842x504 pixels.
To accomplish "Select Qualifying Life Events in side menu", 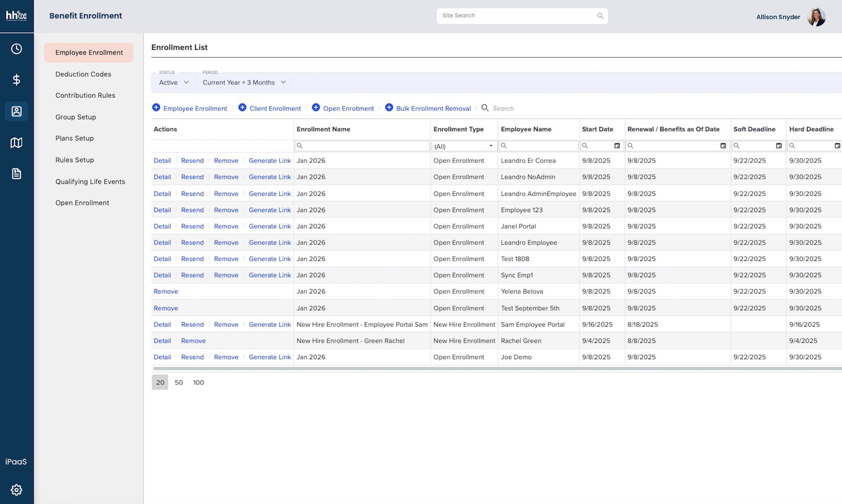I will tap(90, 181).
